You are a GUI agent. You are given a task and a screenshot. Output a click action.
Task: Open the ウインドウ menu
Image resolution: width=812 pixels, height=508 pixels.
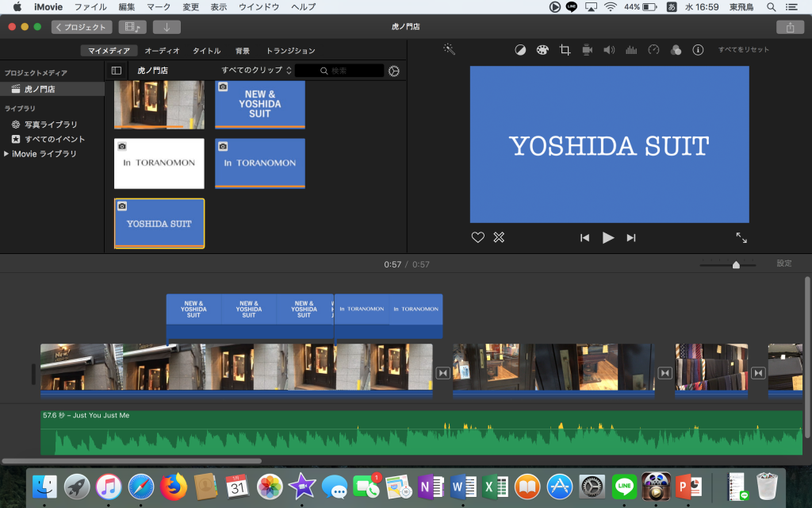(259, 6)
